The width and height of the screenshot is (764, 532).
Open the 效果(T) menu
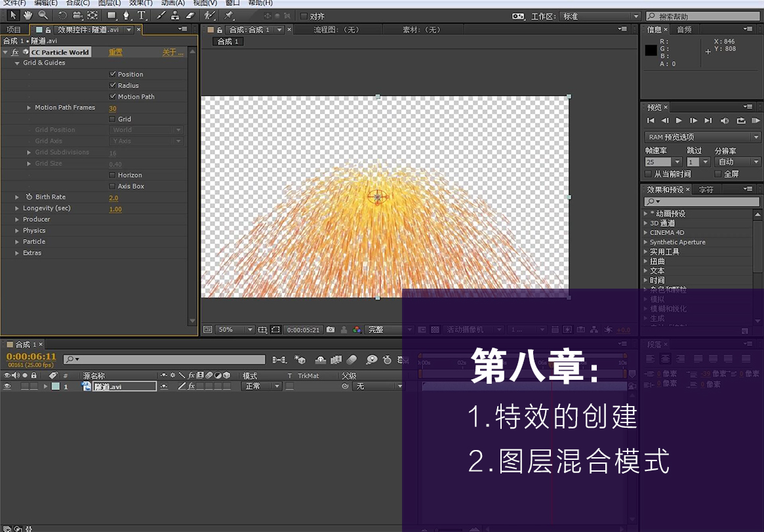pyautogui.click(x=140, y=3)
